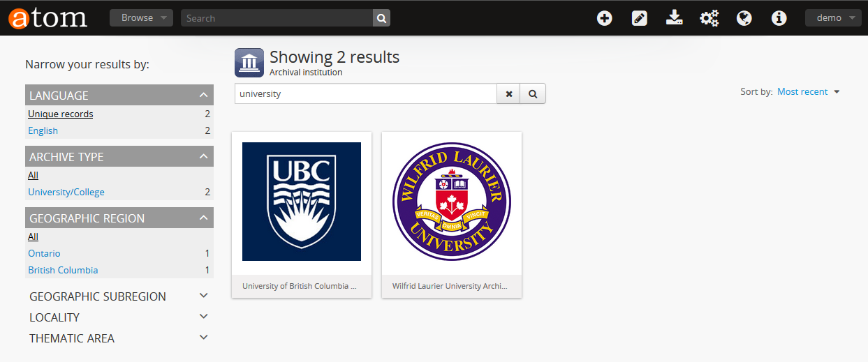Click the magnifier in the top search bar
The image size is (868, 362).
pyautogui.click(x=381, y=18)
